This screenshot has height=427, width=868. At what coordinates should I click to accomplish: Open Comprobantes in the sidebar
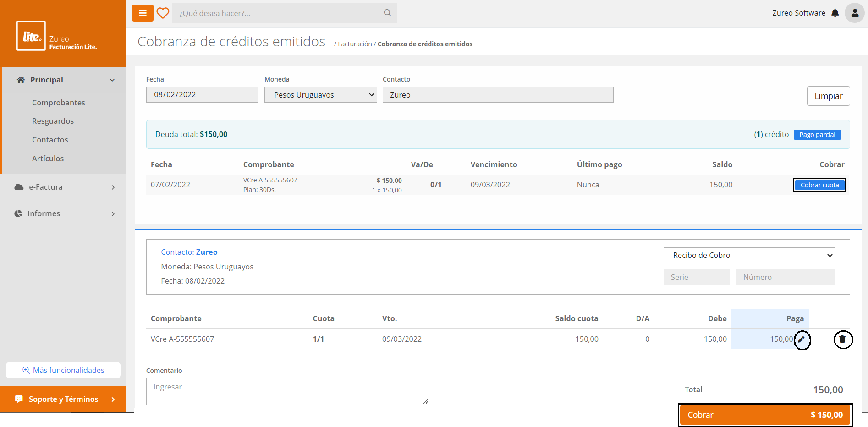click(59, 103)
